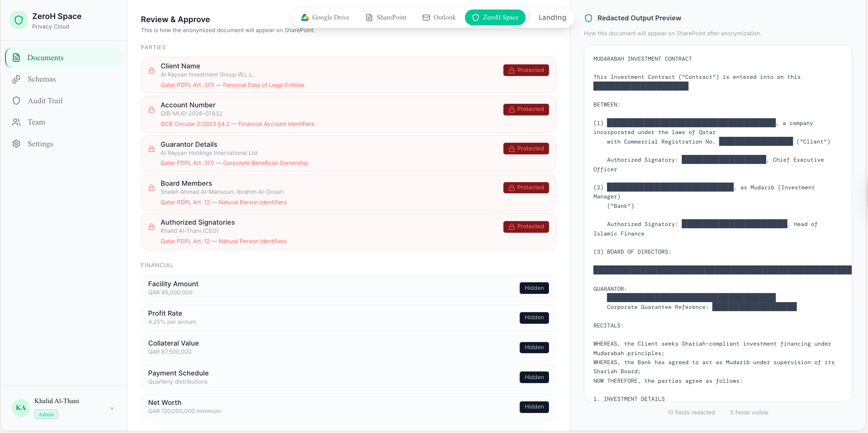Toggle Hidden status for Profit Rate
868x433 pixels.
(x=534, y=318)
